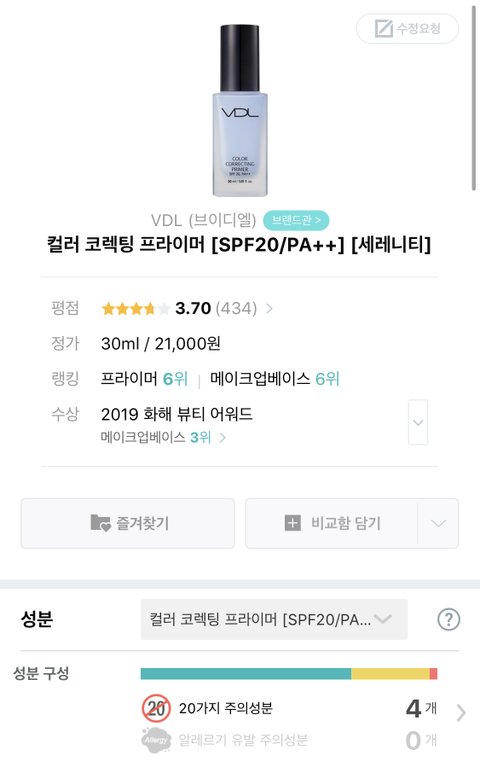The width and height of the screenshot is (480, 767).
Task: Click the vertical page scrollbar
Action: (474, 98)
